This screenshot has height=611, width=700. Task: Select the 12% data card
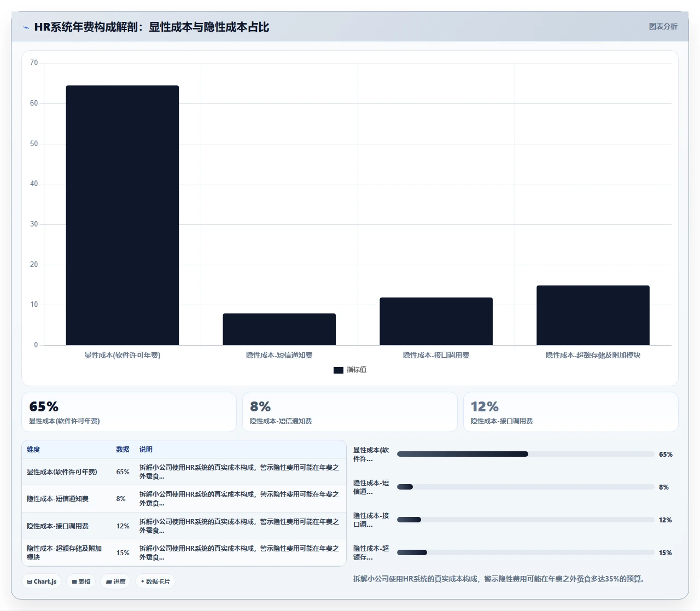coord(571,412)
